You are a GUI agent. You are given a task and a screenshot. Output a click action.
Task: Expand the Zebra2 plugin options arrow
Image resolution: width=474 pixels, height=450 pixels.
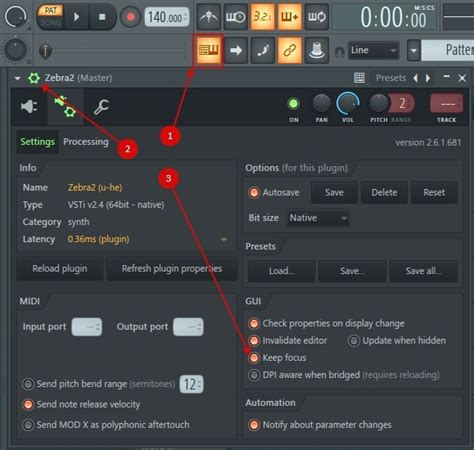click(17, 78)
